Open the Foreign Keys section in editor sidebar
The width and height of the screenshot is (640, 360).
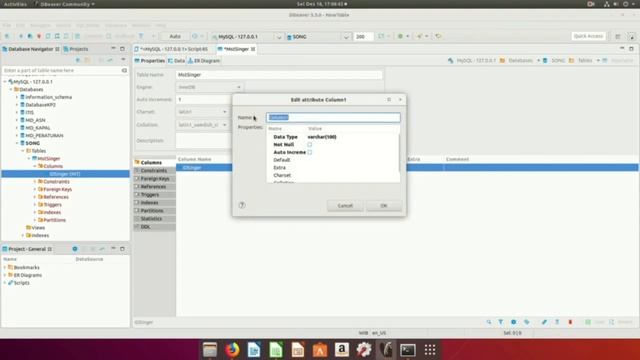155,179
